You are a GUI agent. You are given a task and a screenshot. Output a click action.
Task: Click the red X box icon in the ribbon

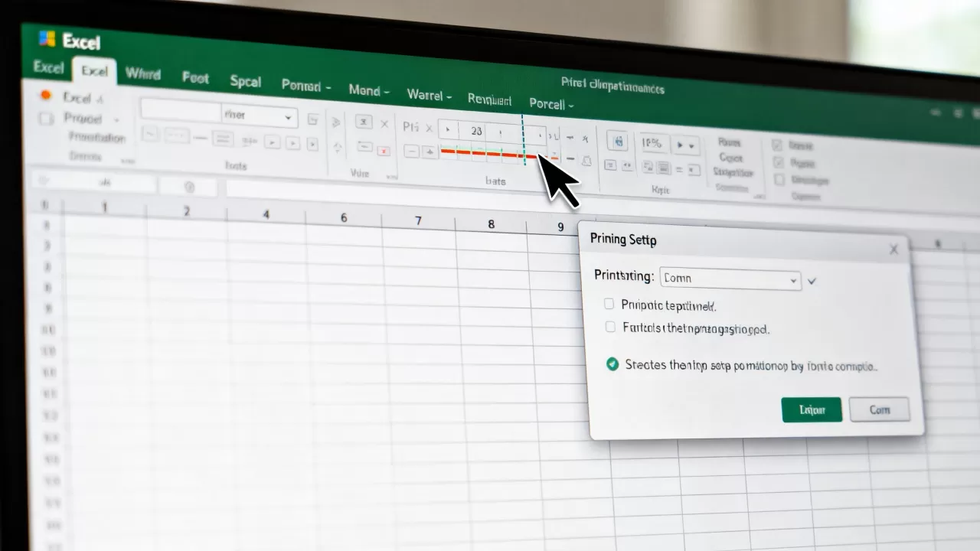(x=384, y=151)
